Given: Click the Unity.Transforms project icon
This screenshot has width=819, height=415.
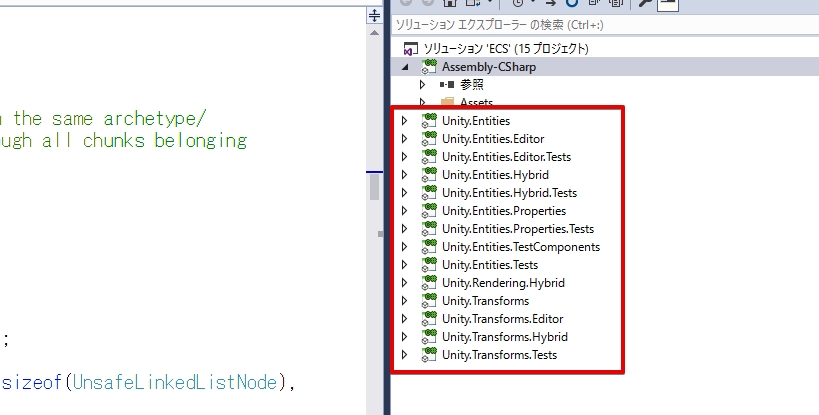Looking at the screenshot, I should [429, 300].
